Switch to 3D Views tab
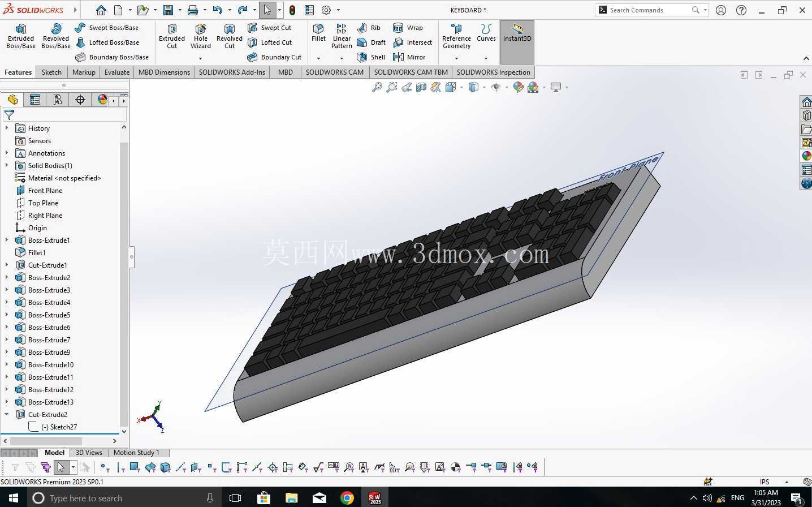 pyautogui.click(x=89, y=453)
